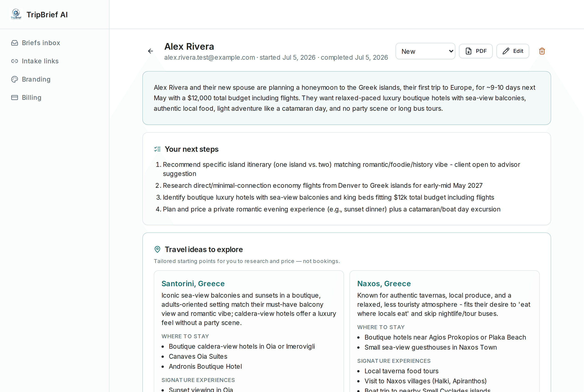Screen dimensions: 584x392
Task: Open Briefs inbox in sidebar
Action: 36,43
